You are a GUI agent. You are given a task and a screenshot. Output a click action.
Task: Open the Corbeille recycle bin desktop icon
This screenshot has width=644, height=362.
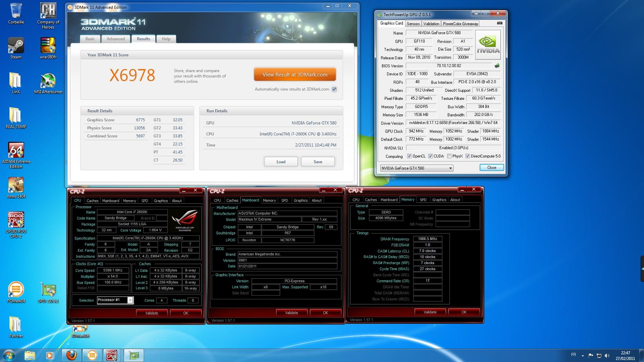pyautogui.click(x=16, y=14)
